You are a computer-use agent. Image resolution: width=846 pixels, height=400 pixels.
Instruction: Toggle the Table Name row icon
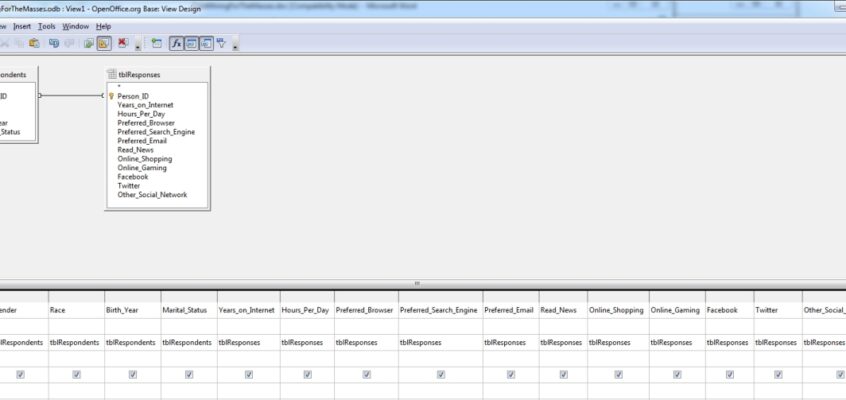click(192, 44)
